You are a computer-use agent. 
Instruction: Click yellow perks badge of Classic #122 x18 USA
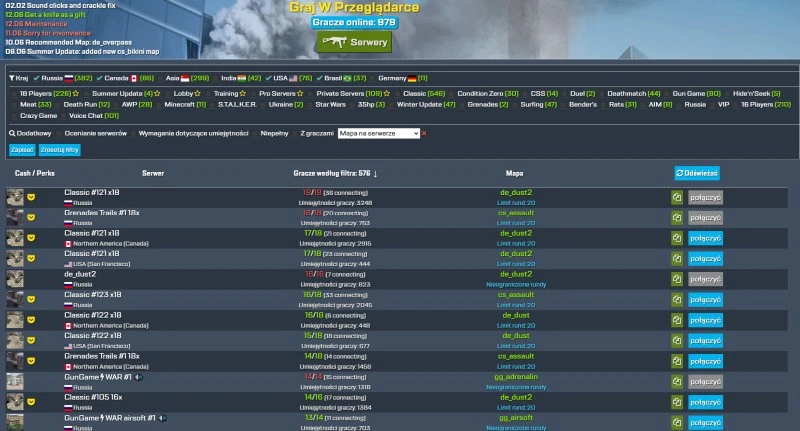coord(31,340)
